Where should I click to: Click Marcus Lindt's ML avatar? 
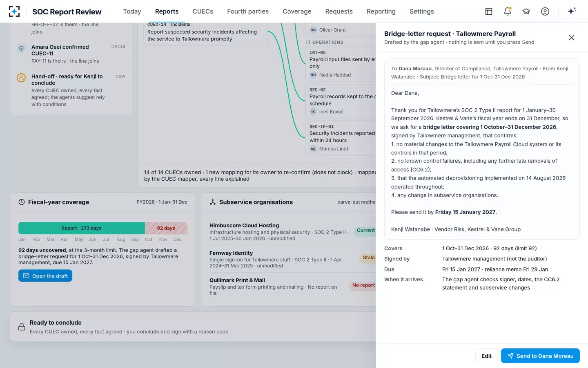pos(313,149)
